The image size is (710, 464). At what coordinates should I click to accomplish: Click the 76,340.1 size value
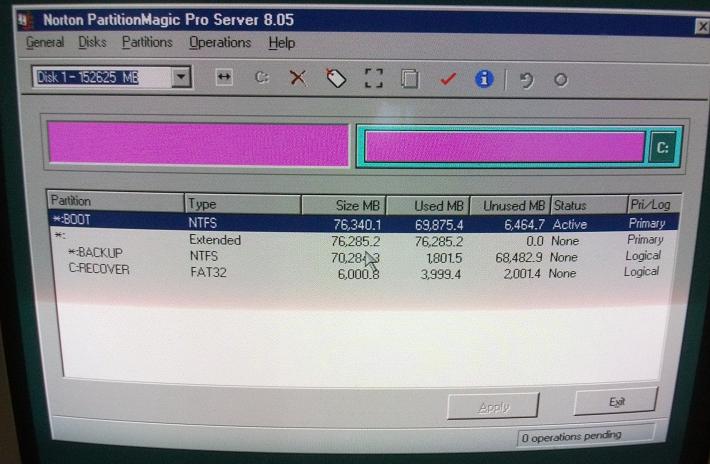pos(357,225)
